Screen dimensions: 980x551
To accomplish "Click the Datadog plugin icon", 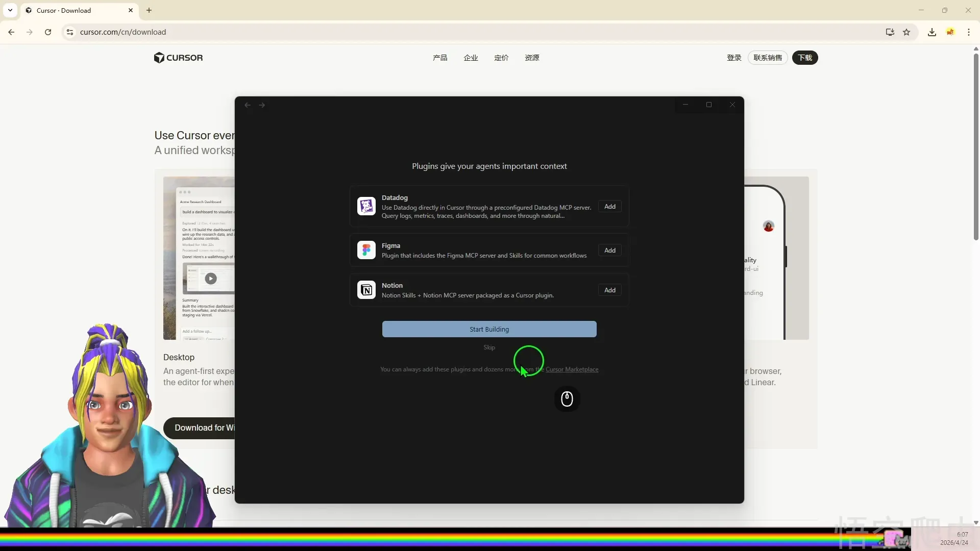I will [366, 206].
